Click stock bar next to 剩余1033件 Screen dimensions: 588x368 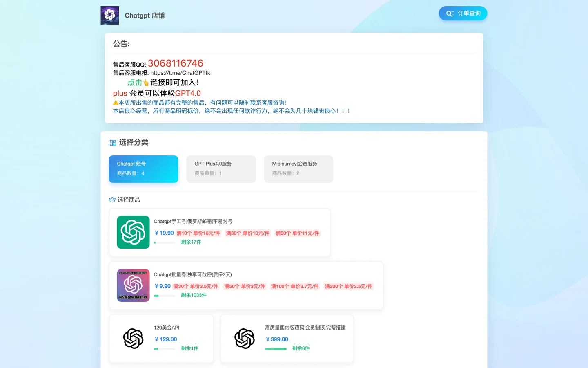[165, 296]
